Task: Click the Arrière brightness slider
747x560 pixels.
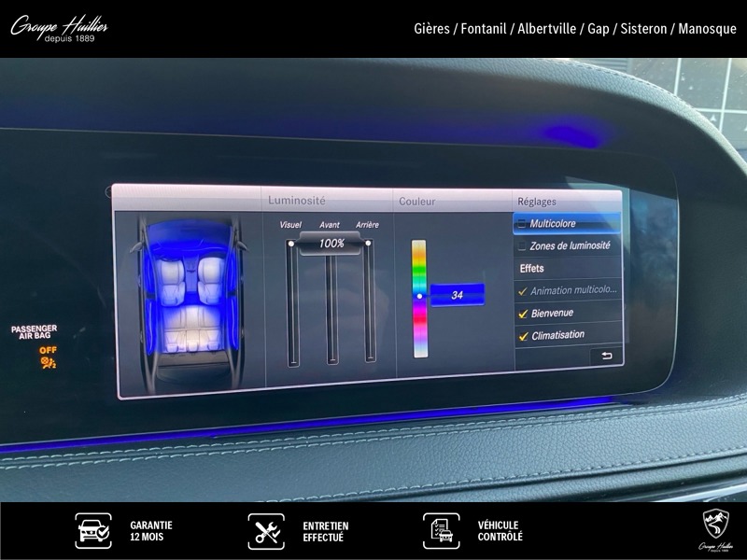Action: click(x=370, y=303)
